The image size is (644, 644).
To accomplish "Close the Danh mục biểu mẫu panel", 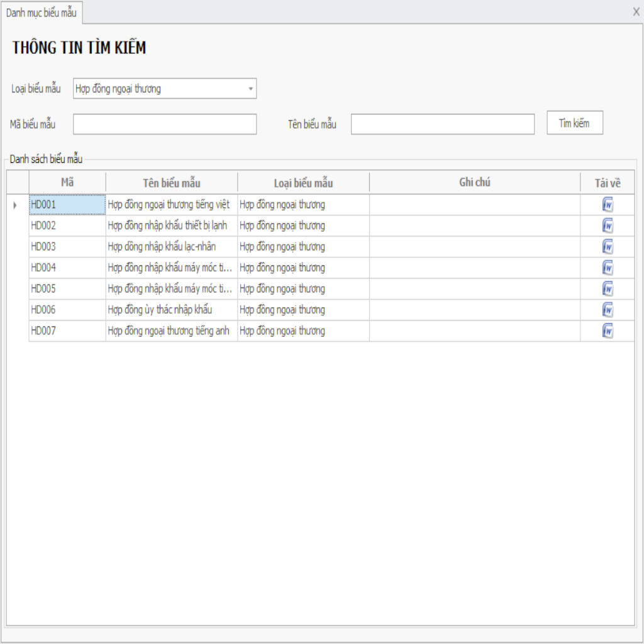I will 636,11.
